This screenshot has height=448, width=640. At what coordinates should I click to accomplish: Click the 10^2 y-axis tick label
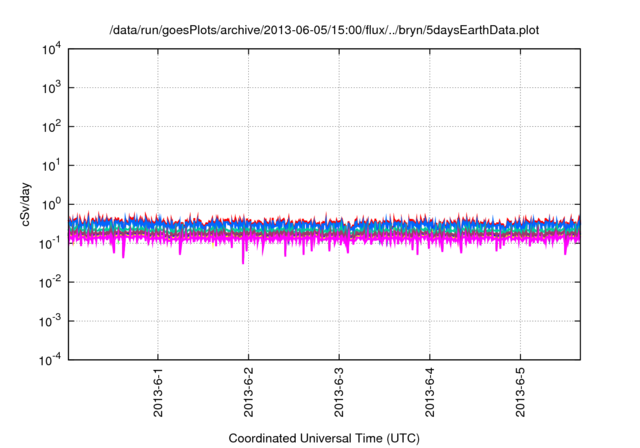click(50, 127)
